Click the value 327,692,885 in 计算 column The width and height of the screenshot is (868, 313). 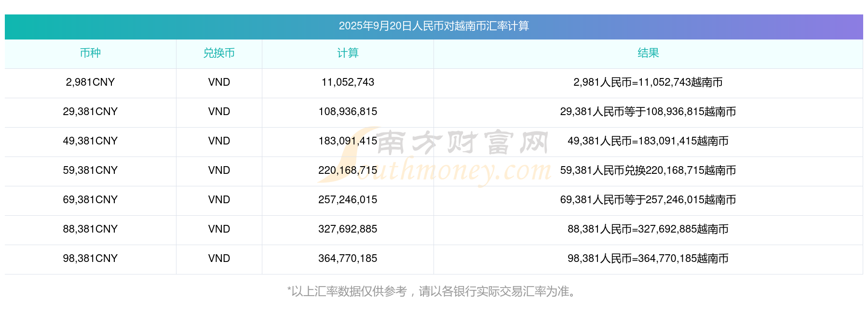[x=348, y=229]
